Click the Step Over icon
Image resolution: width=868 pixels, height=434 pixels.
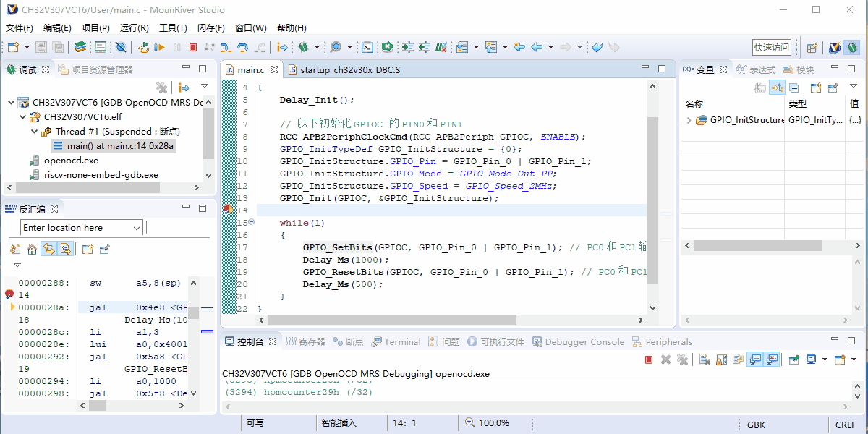(x=243, y=47)
